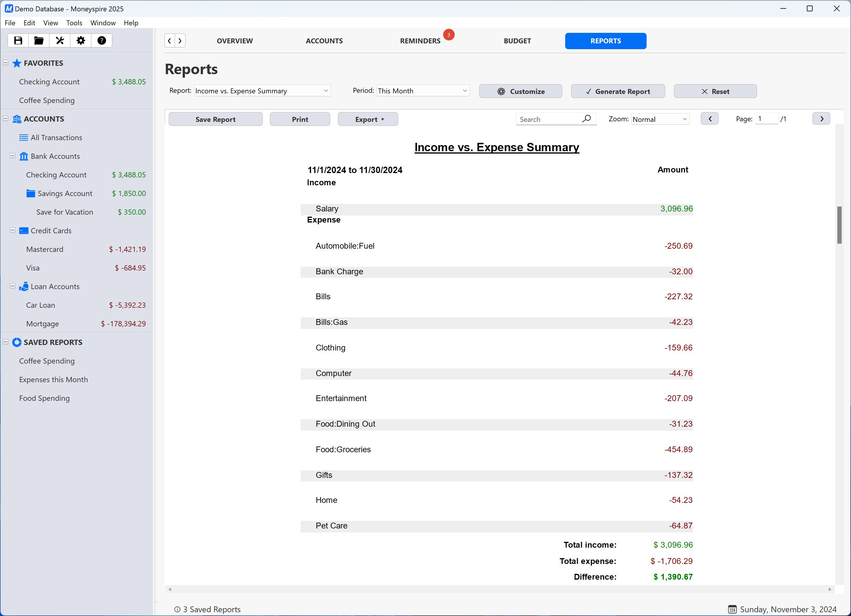The image size is (851, 616).
Task: Collapse the Bank Accounts group
Action: pos(13,156)
